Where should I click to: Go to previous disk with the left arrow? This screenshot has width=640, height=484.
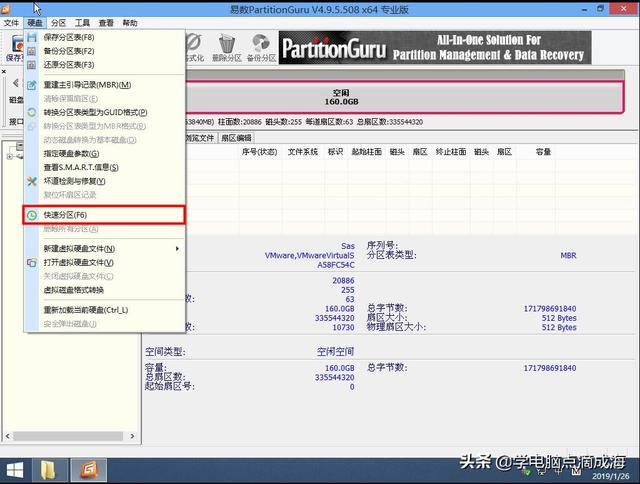pyautogui.click(x=16, y=83)
